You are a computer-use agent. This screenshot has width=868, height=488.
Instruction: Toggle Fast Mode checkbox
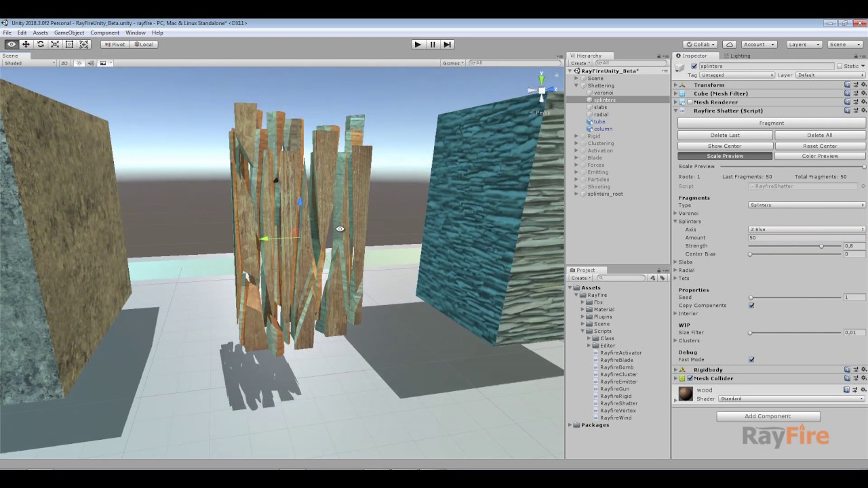tap(751, 359)
